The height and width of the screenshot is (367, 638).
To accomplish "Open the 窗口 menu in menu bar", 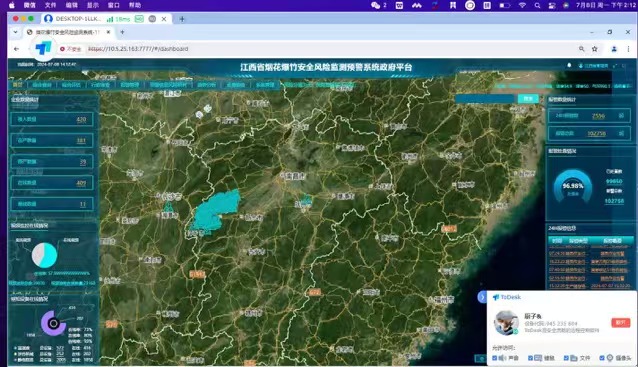I will (114, 5).
